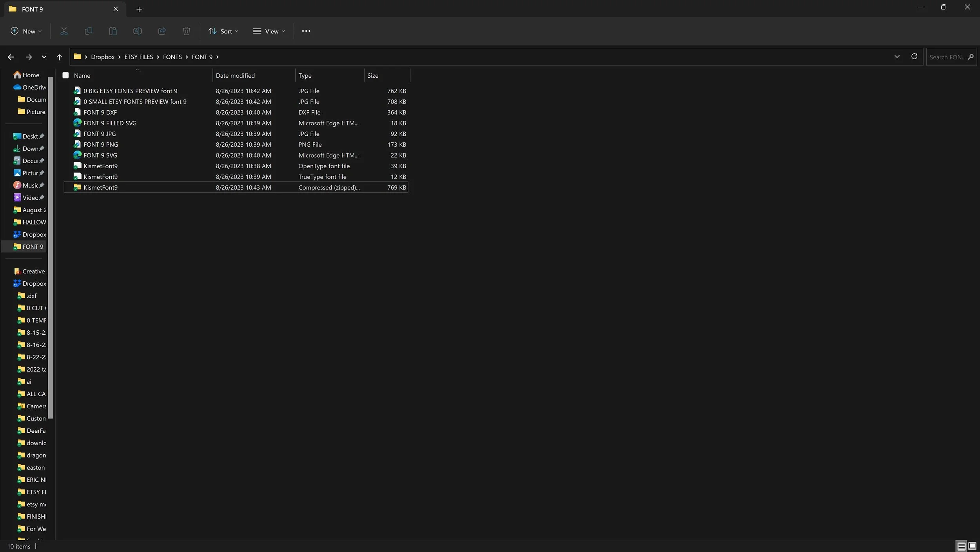Click the OneDrive cloud icon in sidebar

click(x=17, y=87)
